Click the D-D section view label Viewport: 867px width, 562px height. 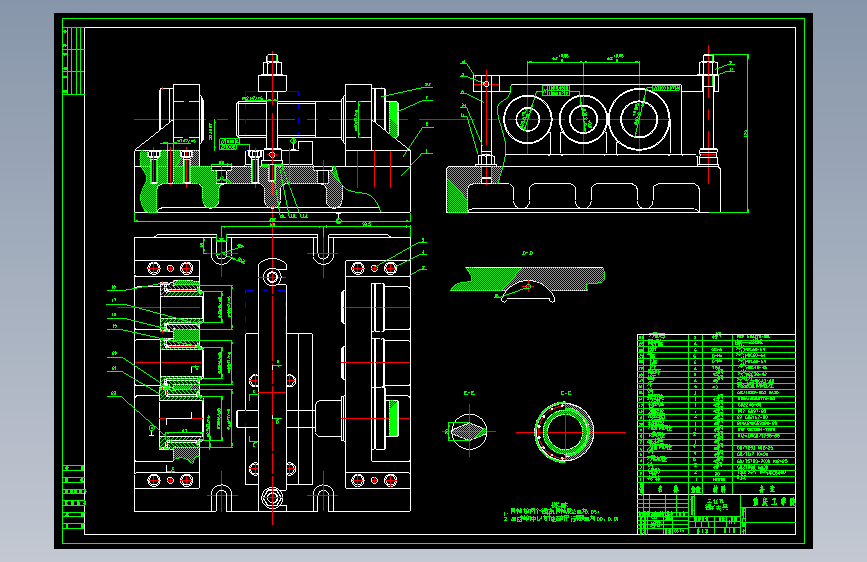pyautogui.click(x=527, y=253)
